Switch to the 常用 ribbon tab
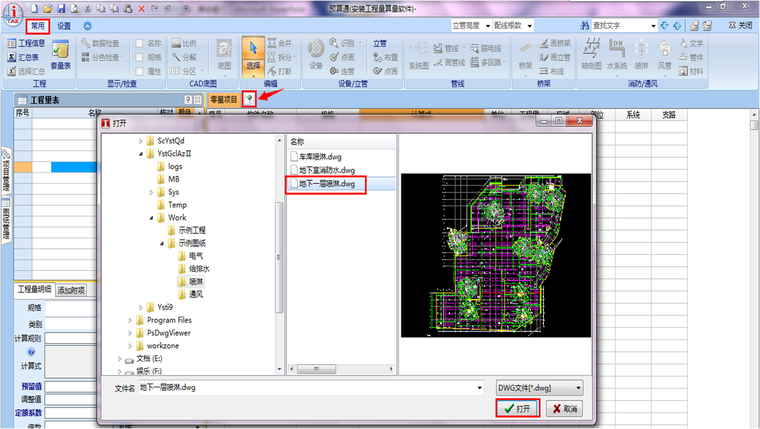Image resolution: width=760 pixels, height=429 pixels. 38,26
